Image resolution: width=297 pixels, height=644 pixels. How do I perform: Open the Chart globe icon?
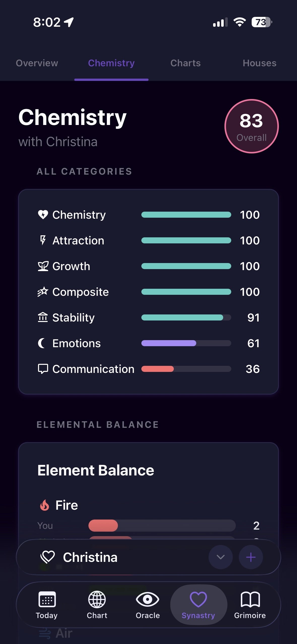97,599
